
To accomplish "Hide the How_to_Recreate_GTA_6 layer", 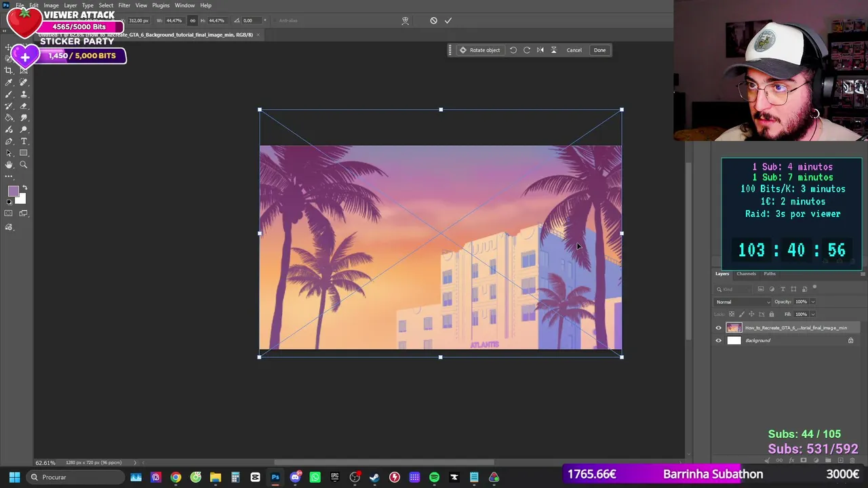I will point(719,328).
